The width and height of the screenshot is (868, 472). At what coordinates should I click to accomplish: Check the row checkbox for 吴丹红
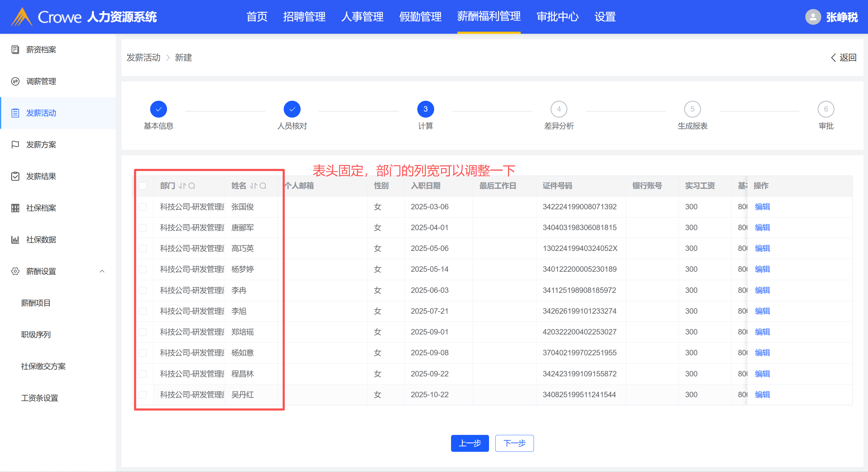pyautogui.click(x=143, y=394)
